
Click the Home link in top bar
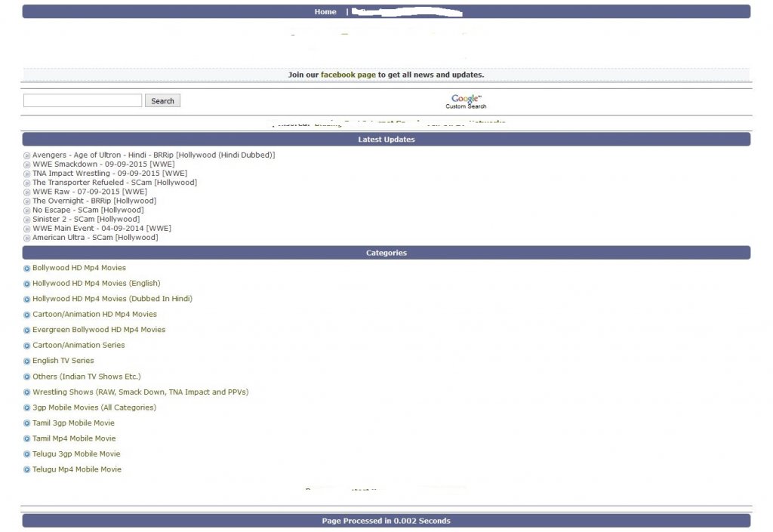pos(325,12)
